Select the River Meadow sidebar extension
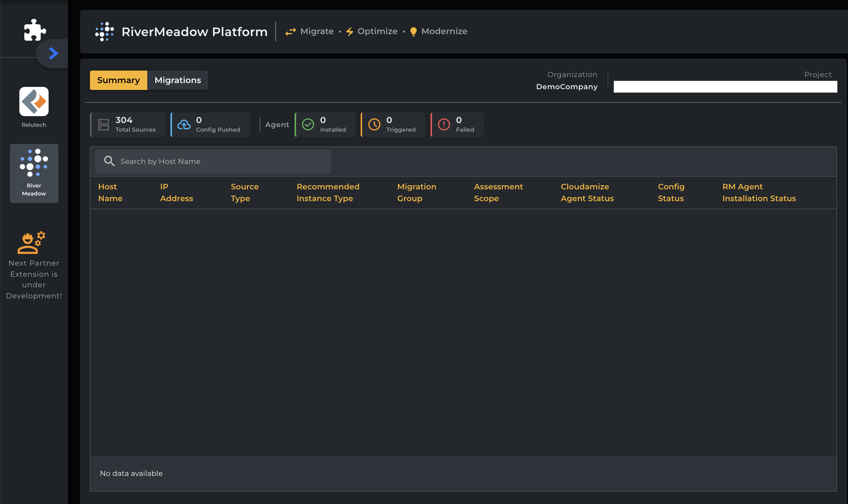Viewport: 848px width, 504px height. [34, 173]
